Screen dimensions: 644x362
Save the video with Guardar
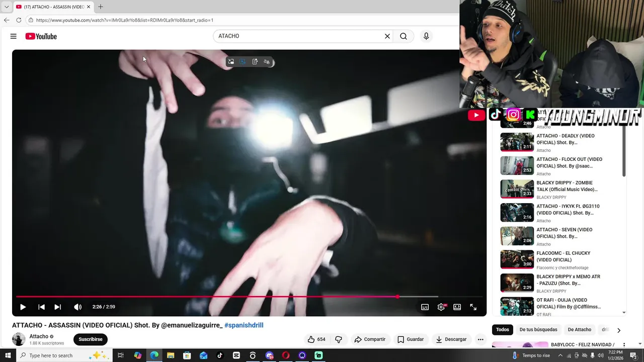tap(411, 339)
